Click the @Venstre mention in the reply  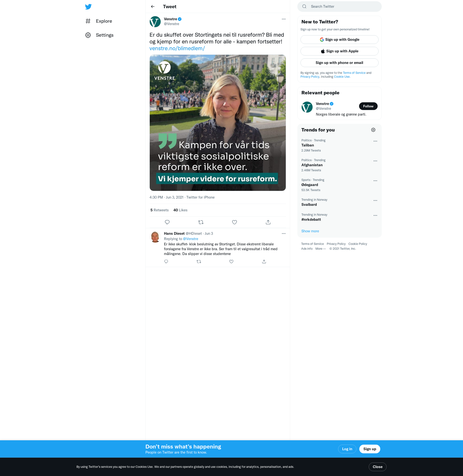[x=191, y=239]
